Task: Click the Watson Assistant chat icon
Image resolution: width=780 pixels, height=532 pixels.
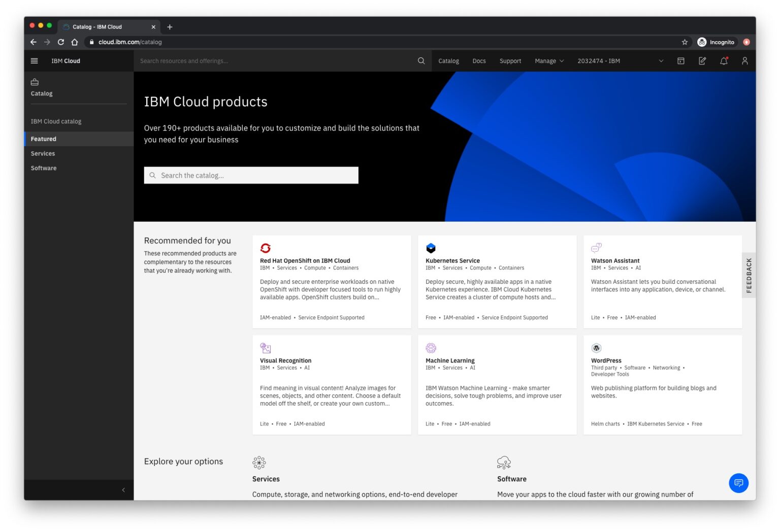Action: (596, 248)
